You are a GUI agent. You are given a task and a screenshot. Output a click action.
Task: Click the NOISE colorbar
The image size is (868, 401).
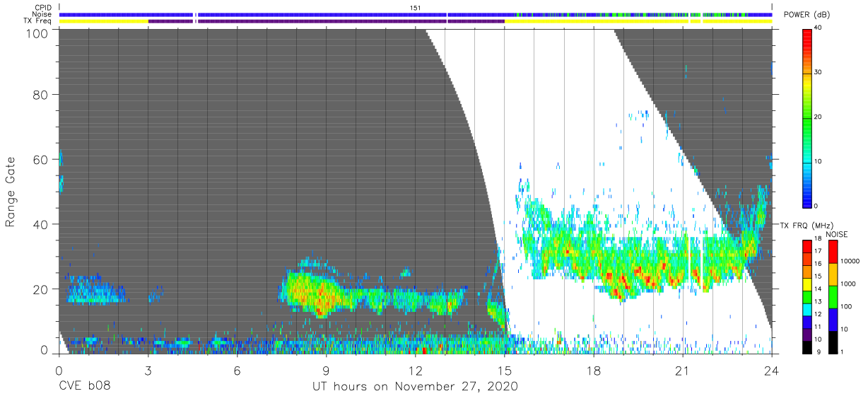click(833, 296)
